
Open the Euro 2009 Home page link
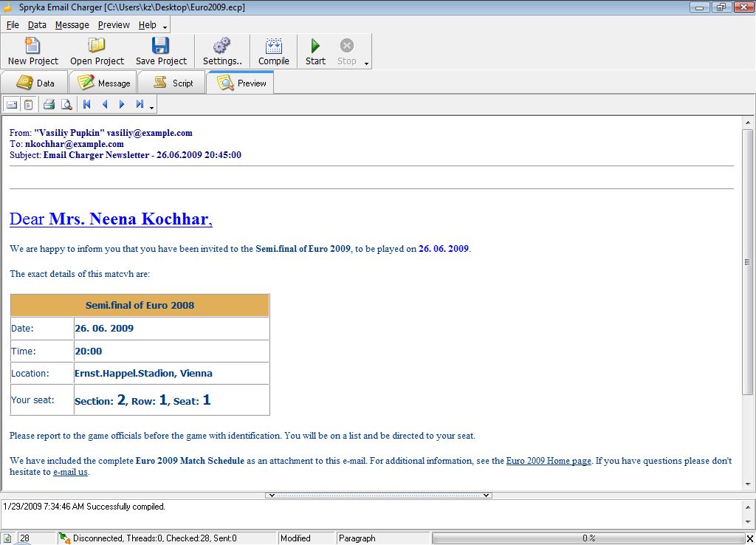[x=549, y=461]
